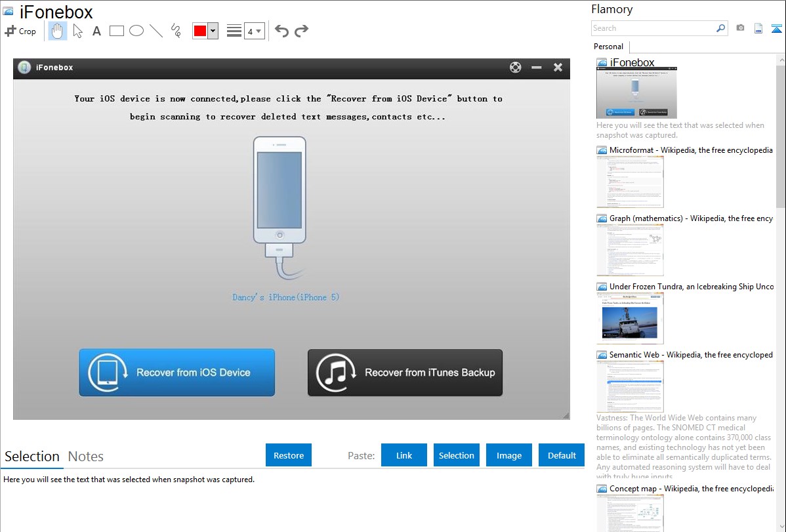Open the Semantic Web snapshot thumbnail

(x=630, y=386)
